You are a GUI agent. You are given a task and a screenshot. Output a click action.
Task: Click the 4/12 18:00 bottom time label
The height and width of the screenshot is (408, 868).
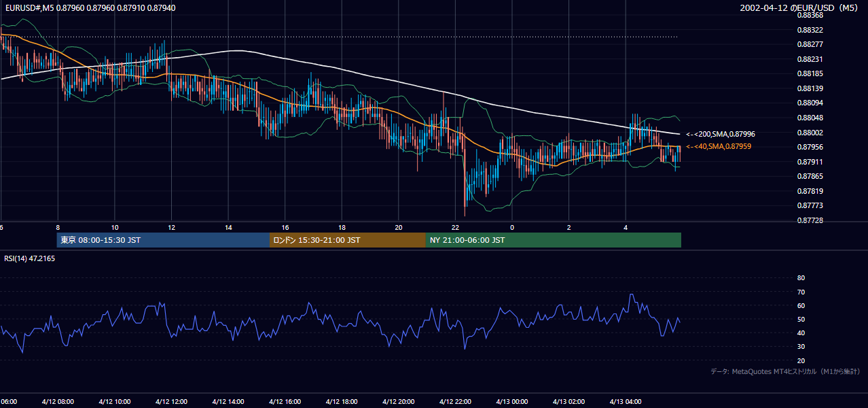click(342, 401)
